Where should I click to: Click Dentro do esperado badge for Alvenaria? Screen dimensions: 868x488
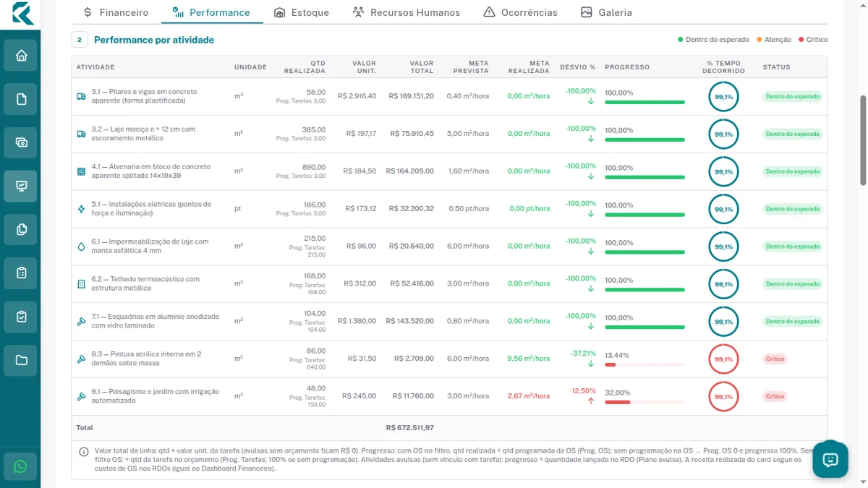(793, 171)
